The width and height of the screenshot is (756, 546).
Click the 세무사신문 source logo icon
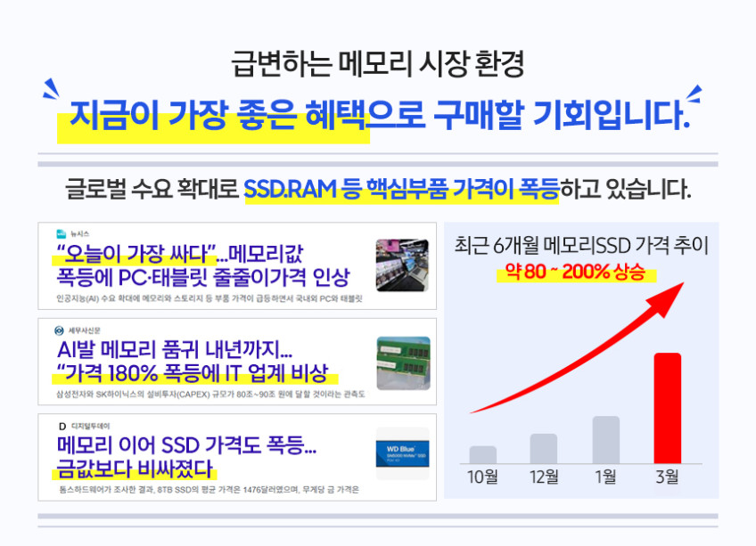pyautogui.click(x=59, y=330)
